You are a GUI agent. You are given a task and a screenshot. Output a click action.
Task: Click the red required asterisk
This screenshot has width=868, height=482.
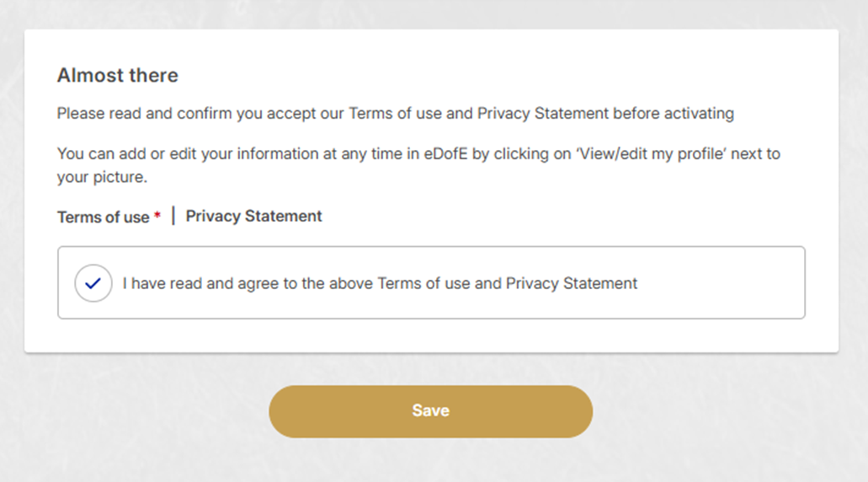click(157, 217)
